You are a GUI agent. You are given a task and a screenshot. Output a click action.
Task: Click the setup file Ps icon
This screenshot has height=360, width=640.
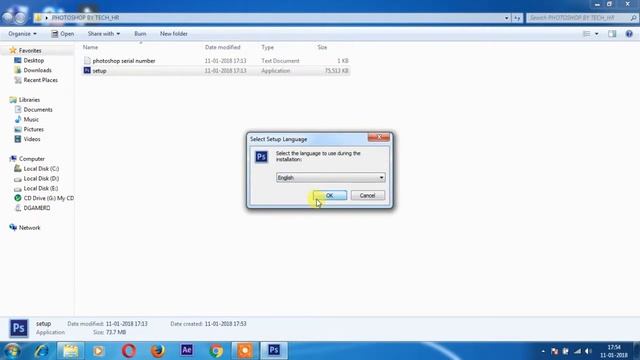[x=87, y=71]
